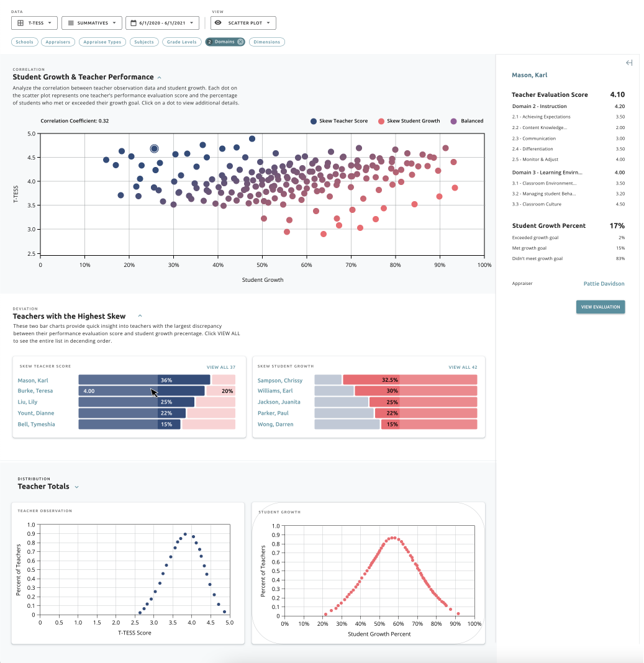Remove the Domains filter via X icon
Image resolution: width=644 pixels, height=663 pixels.
(240, 42)
